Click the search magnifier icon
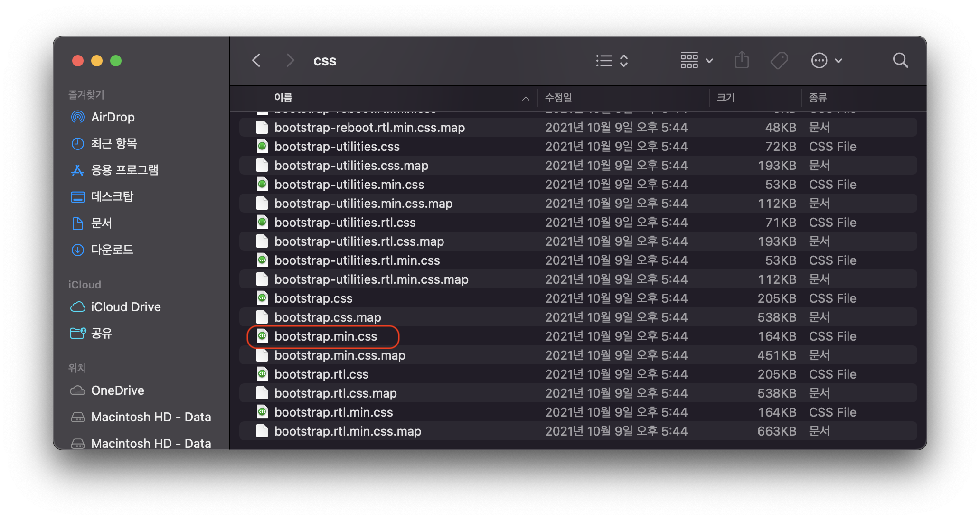 tap(900, 61)
